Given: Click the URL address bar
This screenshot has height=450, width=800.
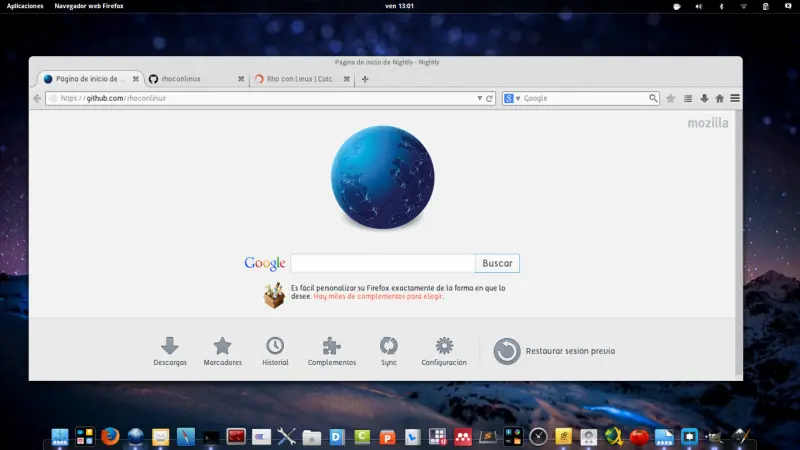Looking at the screenshot, I should pos(270,98).
